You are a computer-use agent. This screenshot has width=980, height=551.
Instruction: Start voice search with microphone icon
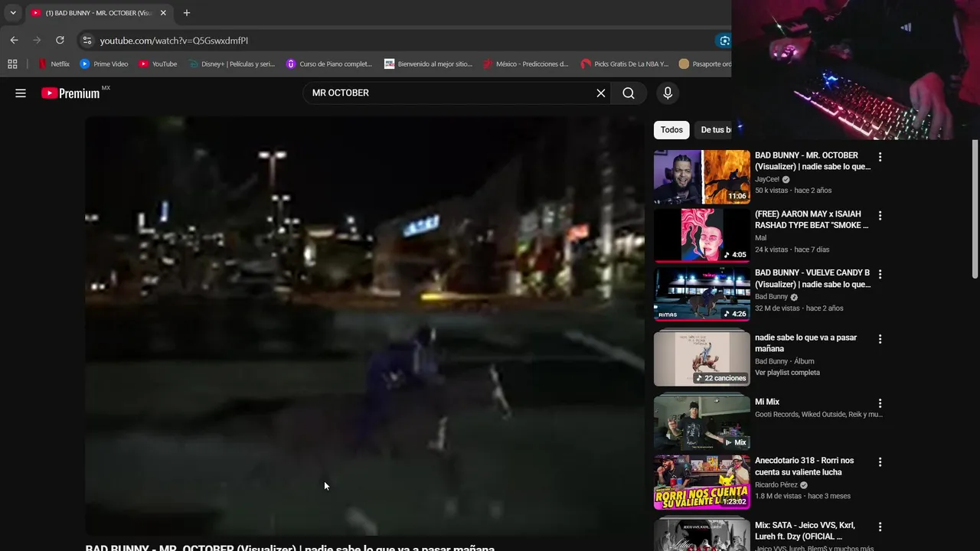(668, 93)
